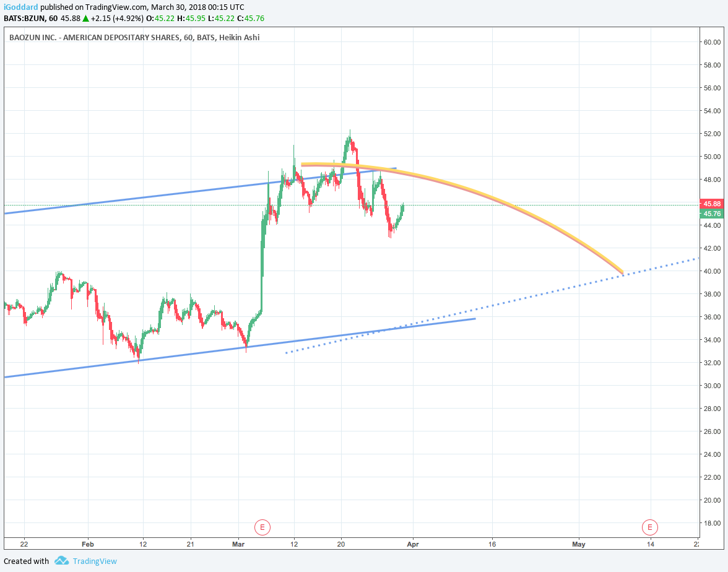
Task: Click the BAOZUN INC. chart title text
Action: click(x=134, y=38)
